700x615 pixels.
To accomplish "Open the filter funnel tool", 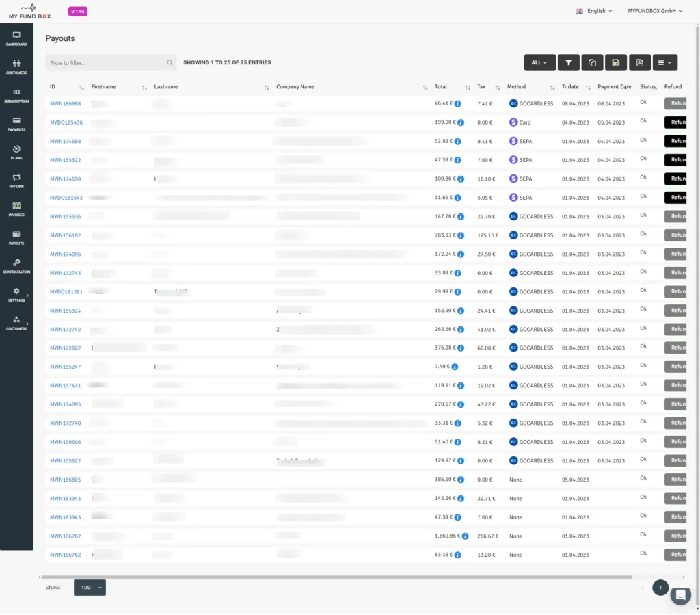I will (x=568, y=62).
